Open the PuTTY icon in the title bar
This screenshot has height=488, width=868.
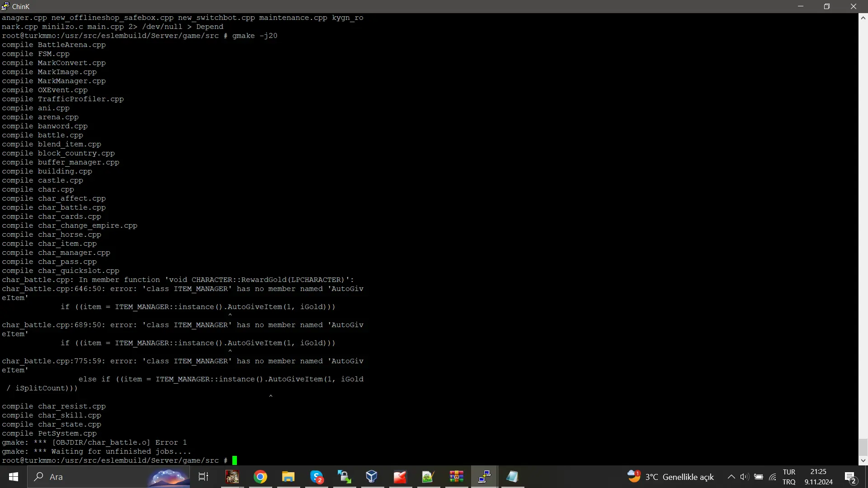5,6
